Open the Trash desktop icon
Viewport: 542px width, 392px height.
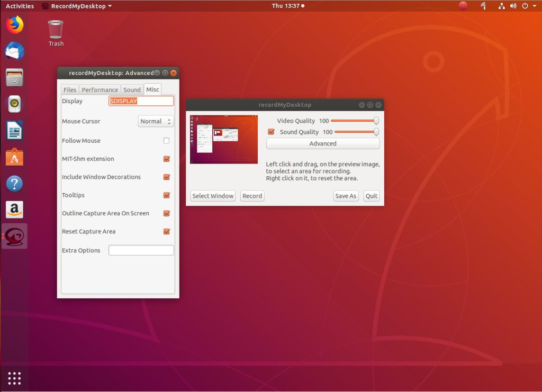click(x=56, y=33)
